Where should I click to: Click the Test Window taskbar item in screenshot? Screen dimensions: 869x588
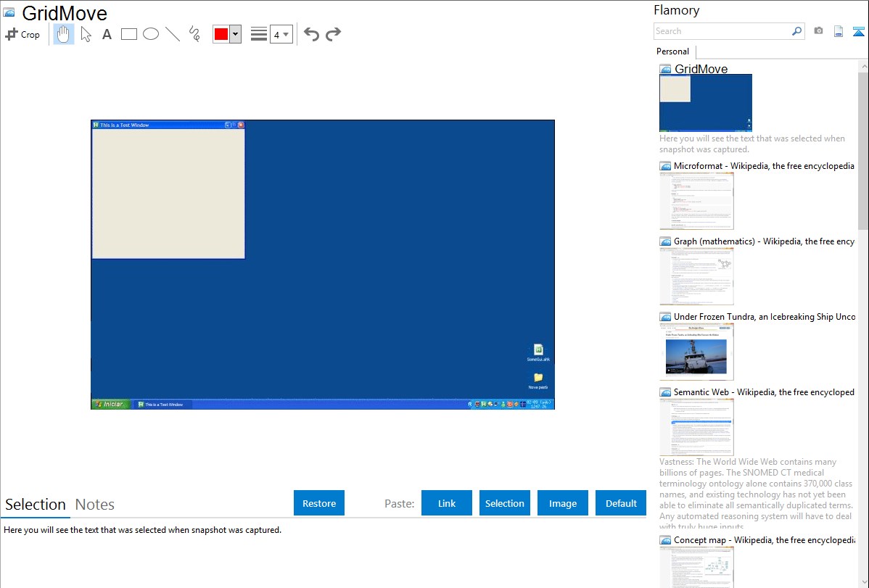[x=163, y=405]
